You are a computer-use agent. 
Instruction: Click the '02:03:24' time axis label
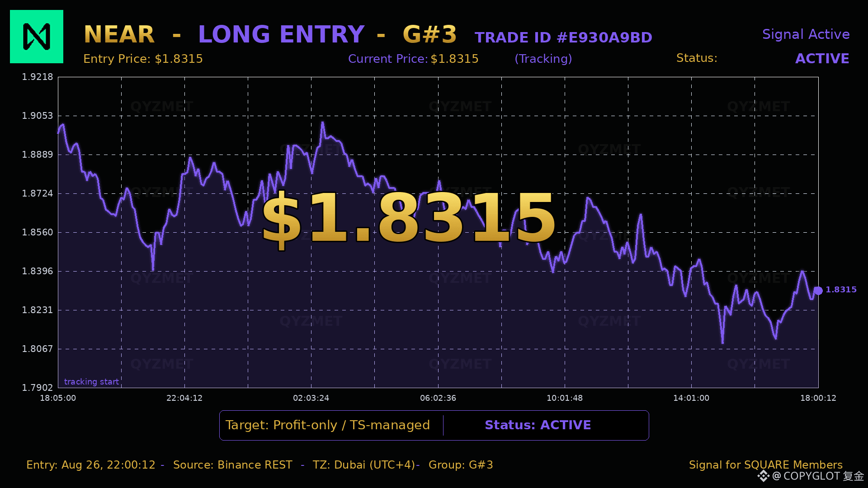pyautogui.click(x=311, y=398)
